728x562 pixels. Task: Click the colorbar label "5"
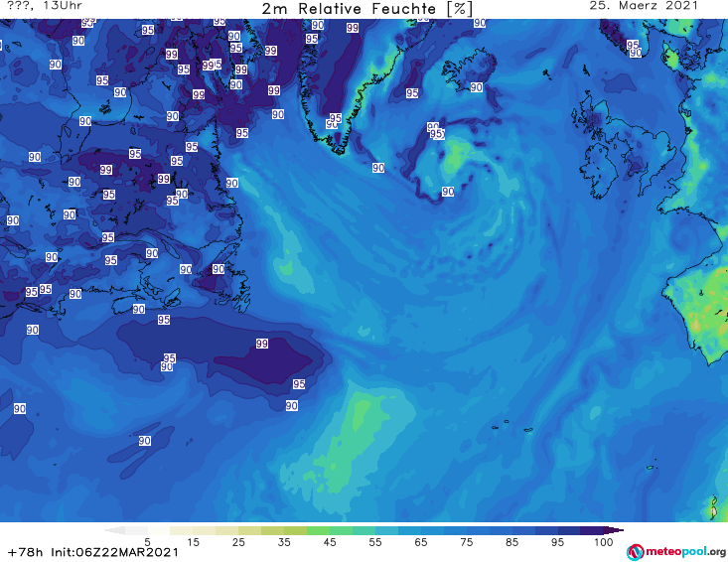[147, 541]
